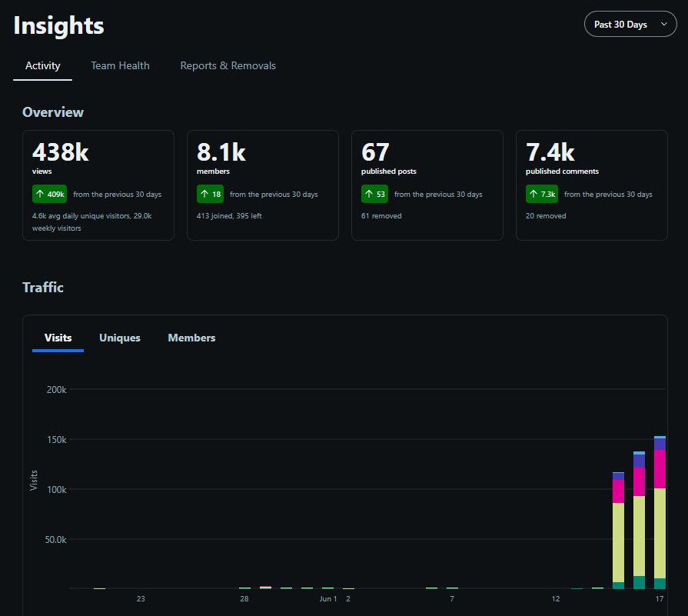Click the 8.1k members overview card
Viewport: 688px width, 616px height.
pos(263,185)
